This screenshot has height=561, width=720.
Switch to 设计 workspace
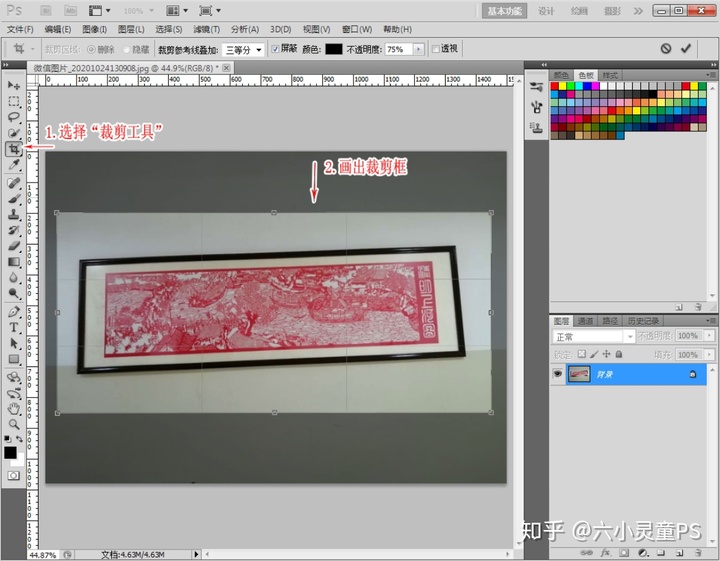coord(546,11)
